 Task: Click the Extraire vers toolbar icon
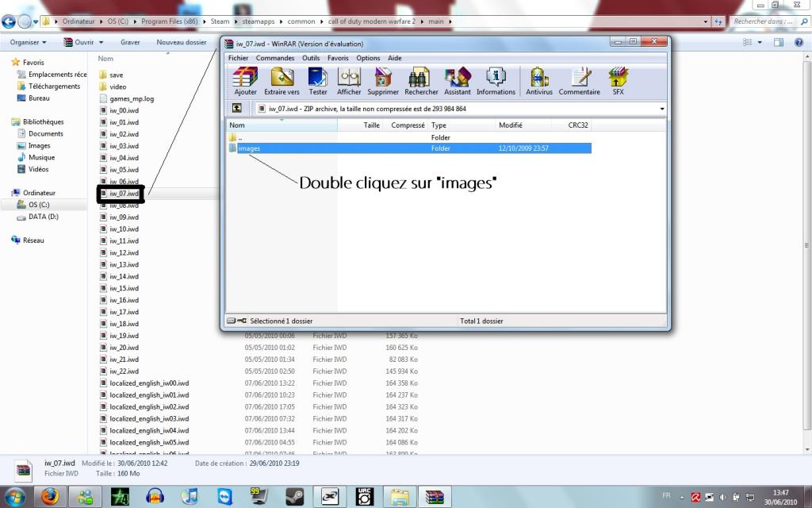tap(282, 82)
